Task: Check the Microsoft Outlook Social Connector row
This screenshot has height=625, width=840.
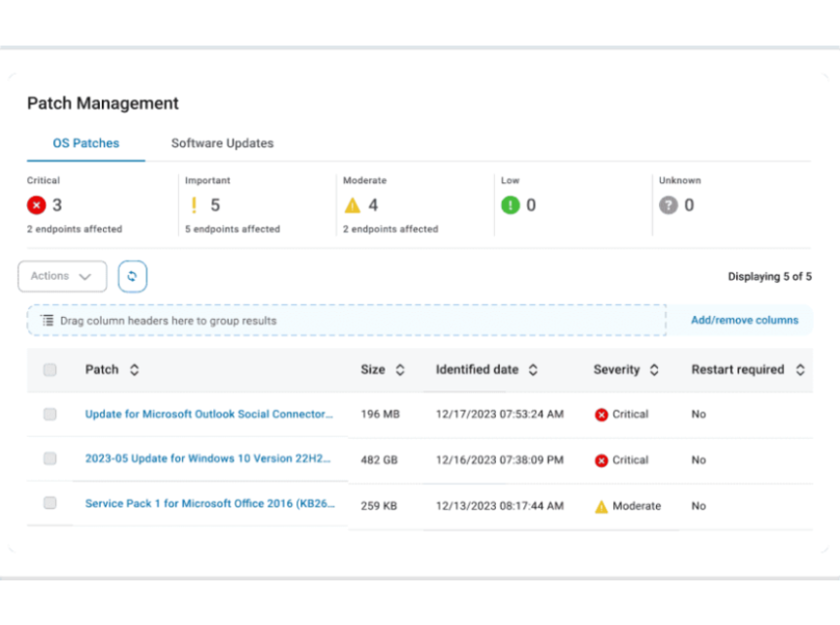Action: [x=50, y=415]
